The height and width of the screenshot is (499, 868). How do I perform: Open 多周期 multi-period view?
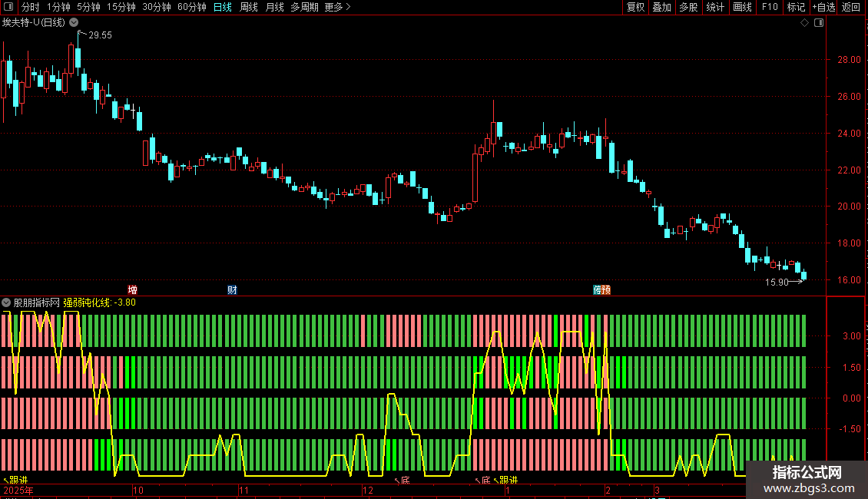[304, 7]
